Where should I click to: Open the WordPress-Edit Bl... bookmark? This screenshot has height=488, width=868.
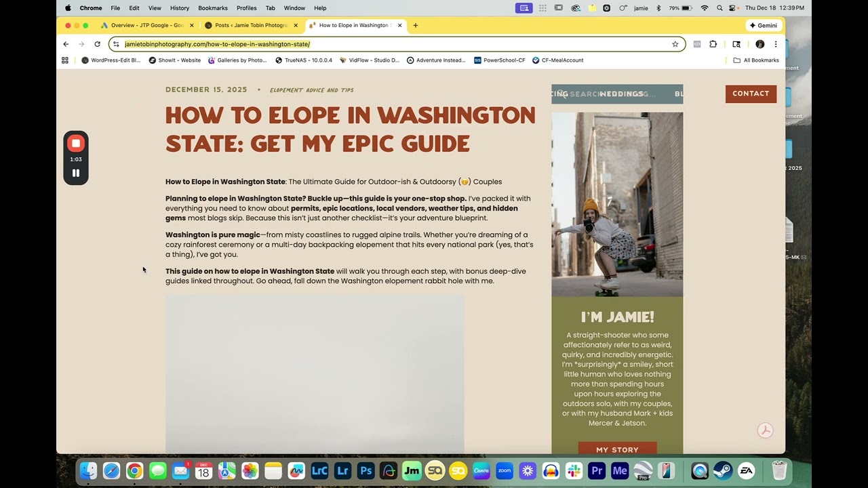tap(111, 60)
